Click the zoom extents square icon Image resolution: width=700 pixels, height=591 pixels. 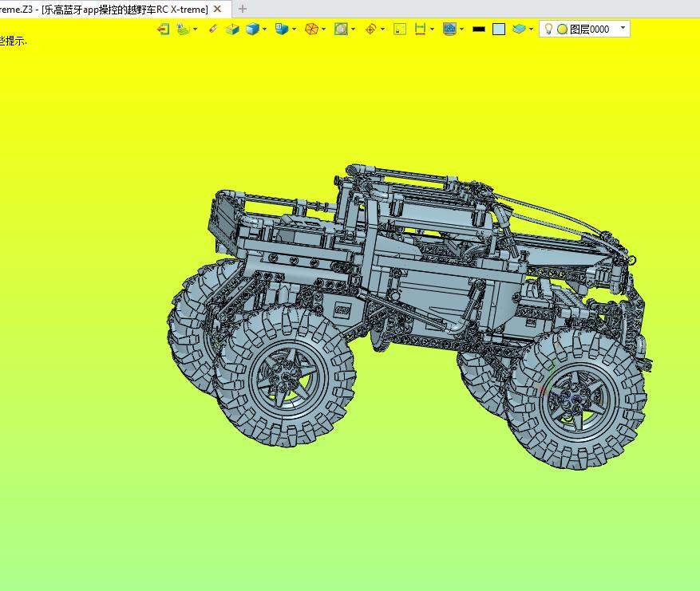[x=400, y=30]
